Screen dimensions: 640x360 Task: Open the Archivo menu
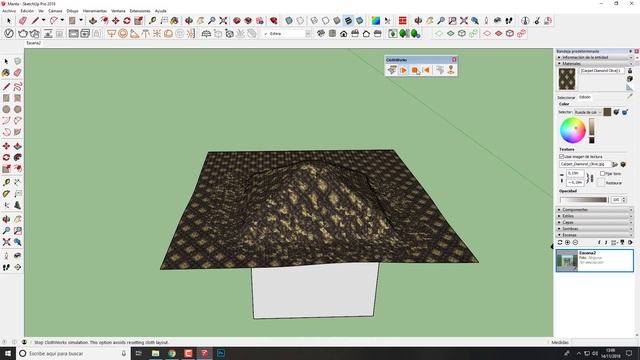9,11
